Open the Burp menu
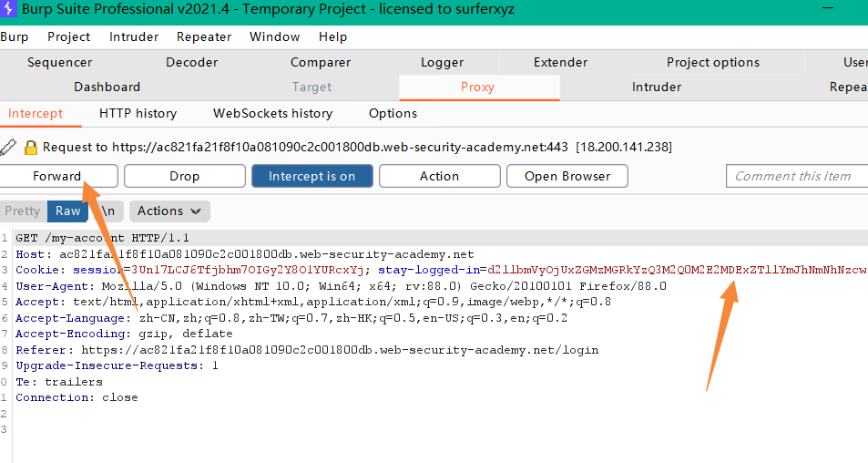Viewport: 868px width, 463px height. [x=15, y=36]
